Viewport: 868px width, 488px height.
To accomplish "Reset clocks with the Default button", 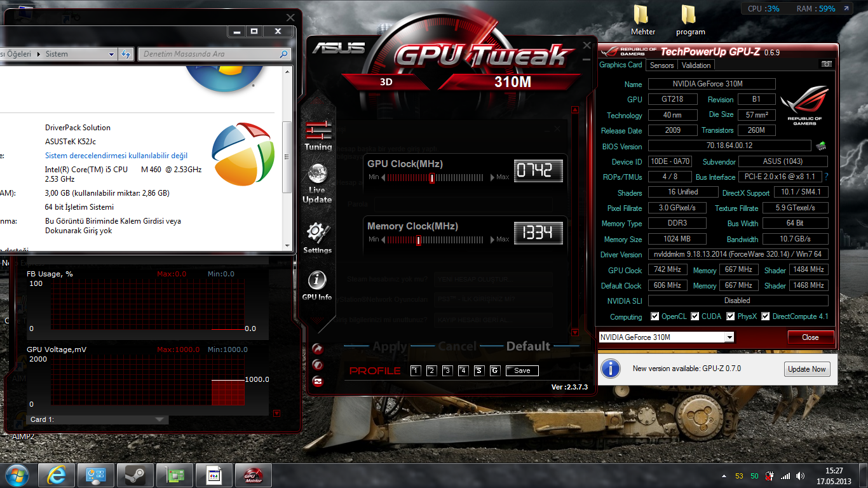I will (x=528, y=346).
